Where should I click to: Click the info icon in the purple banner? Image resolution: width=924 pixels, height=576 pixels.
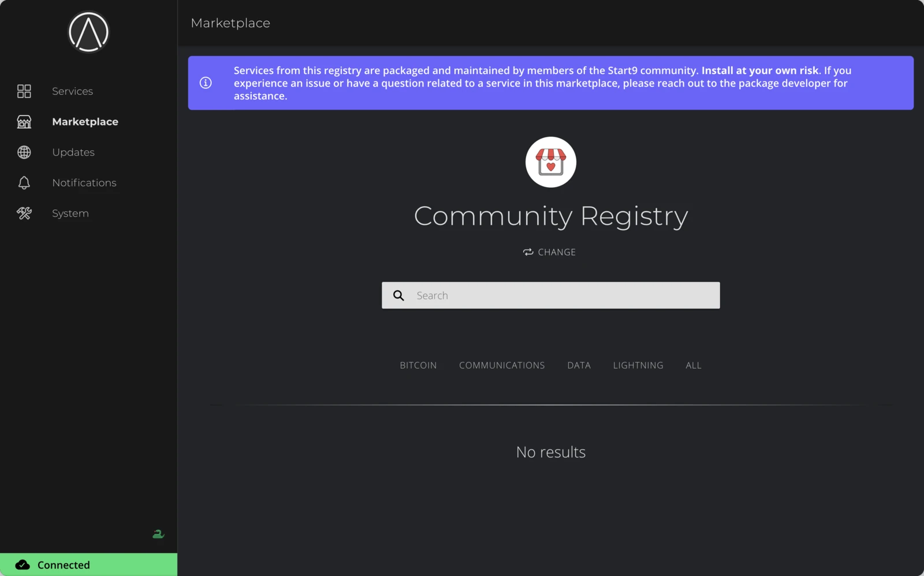pyautogui.click(x=206, y=83)
